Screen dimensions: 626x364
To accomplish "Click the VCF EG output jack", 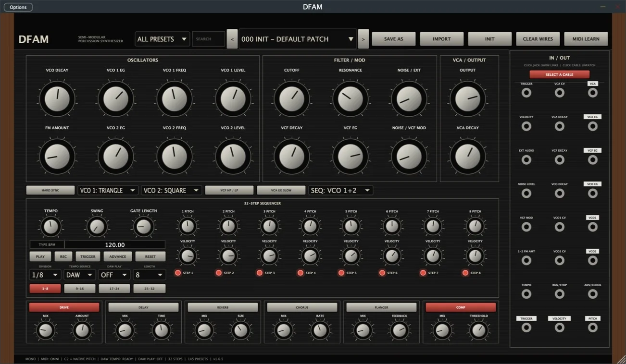I will pyautogui.click(x=593, y=160).
